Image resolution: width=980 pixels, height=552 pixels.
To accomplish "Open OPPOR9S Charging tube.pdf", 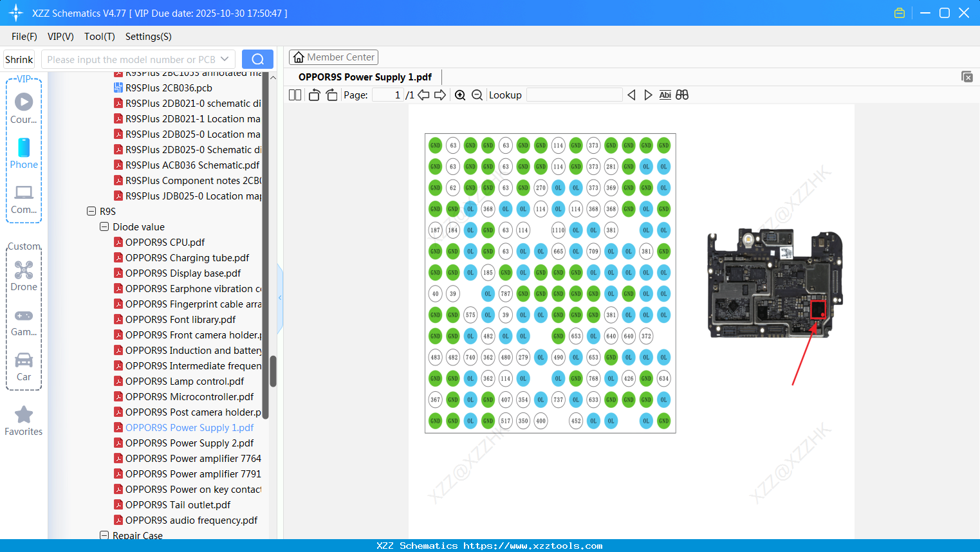I will (187, 258).
